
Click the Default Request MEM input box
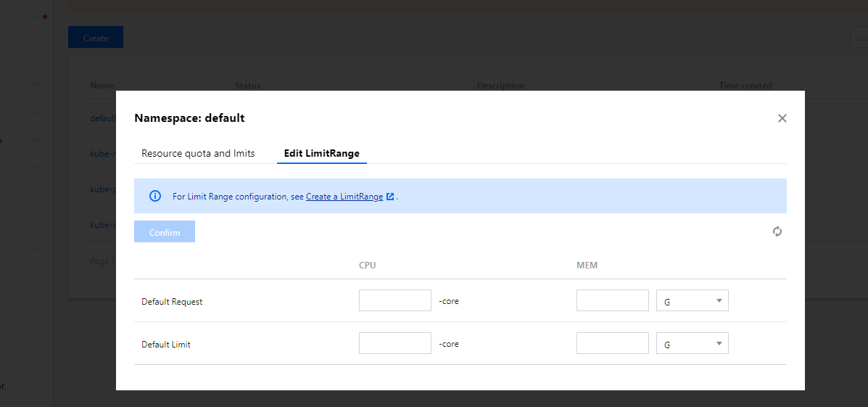click(612, 301)
